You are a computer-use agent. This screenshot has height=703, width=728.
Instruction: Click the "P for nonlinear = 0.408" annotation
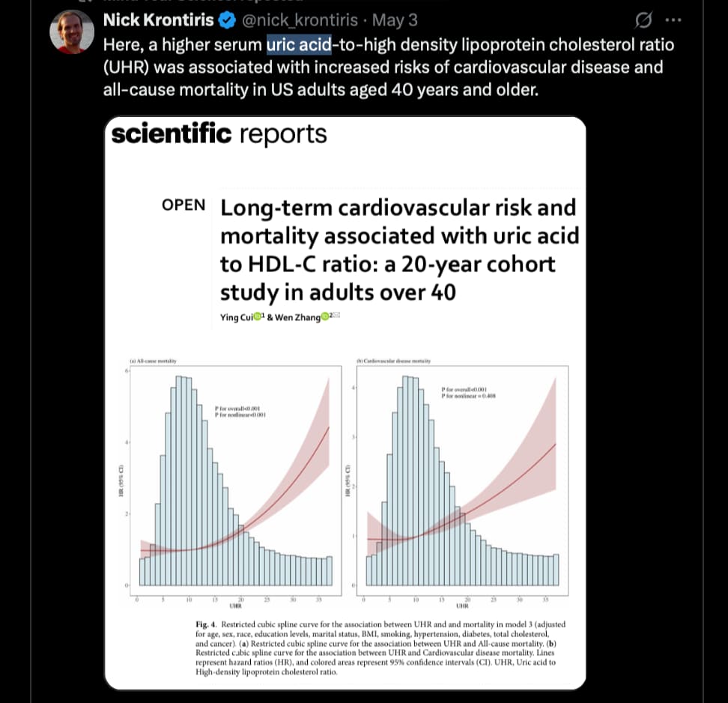[x=468, y=396]
